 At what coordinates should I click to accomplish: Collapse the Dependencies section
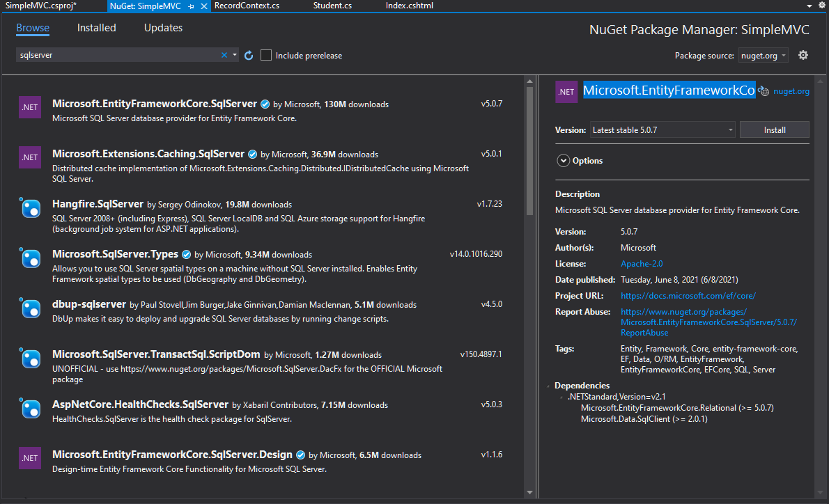[x=548, y=386]
